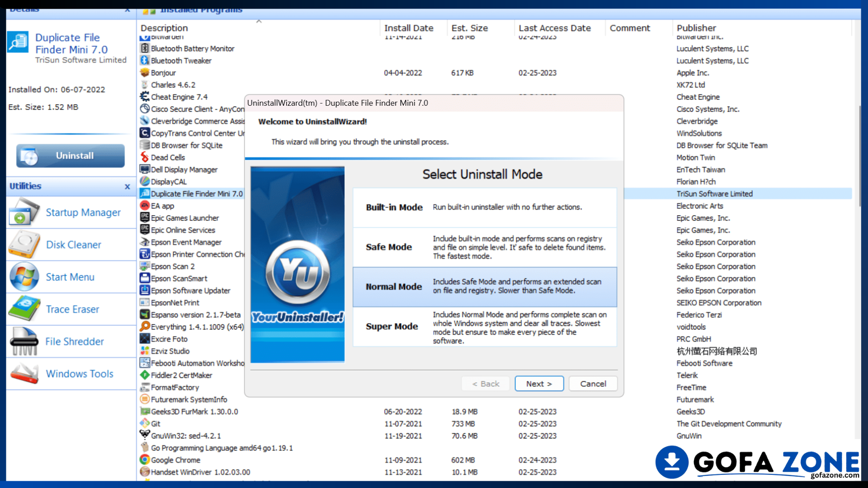Select Normal Mode uninstall option
Image resolution: width=868 pixels, height=488 pixels.
pyautogui.click(x=485, y=287)
